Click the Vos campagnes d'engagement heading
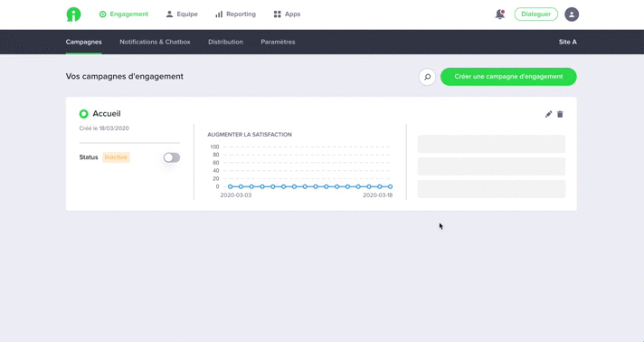644x342 pixels. pos(125,77)
